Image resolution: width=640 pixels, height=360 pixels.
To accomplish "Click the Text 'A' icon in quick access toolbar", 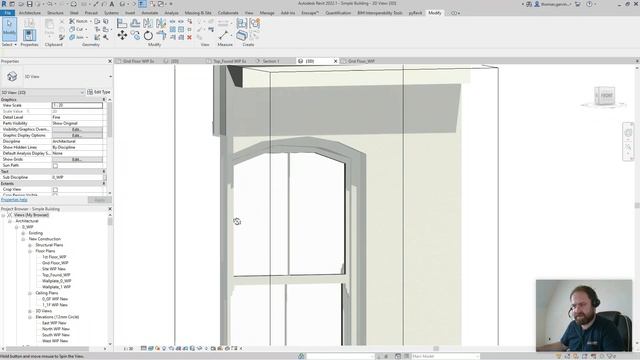I will pyautogui.click(x=111, y=4).
